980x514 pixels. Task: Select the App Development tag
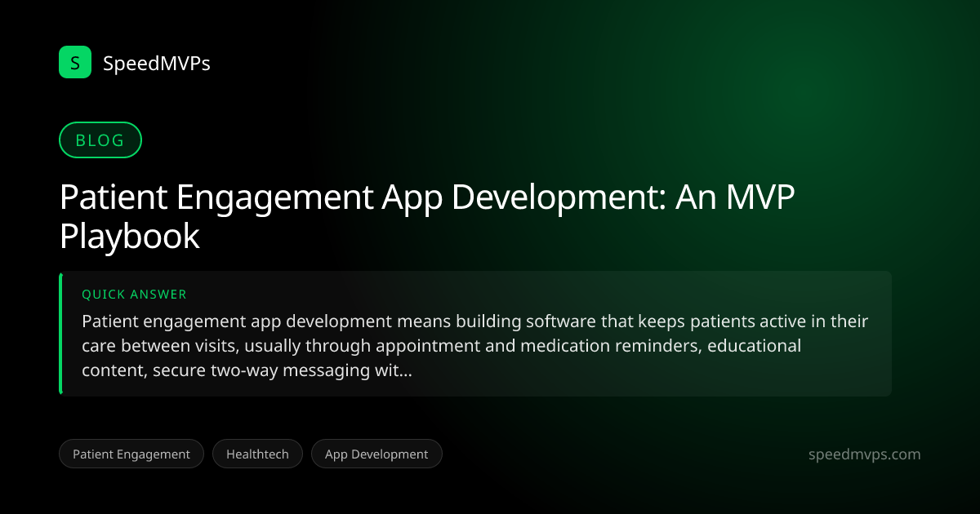[376, 454]
